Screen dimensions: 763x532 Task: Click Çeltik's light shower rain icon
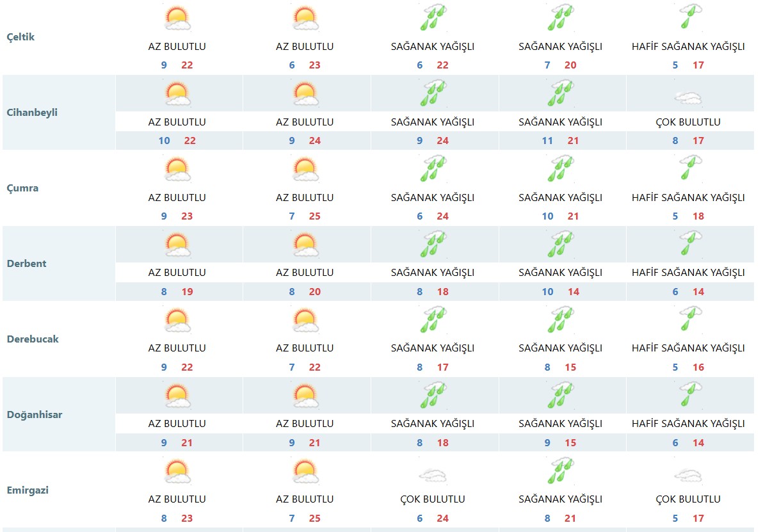pos(690,17)
